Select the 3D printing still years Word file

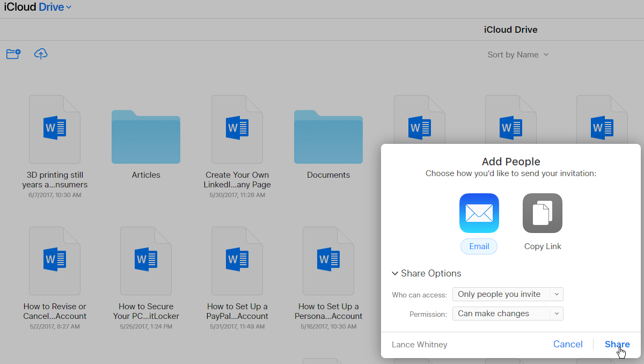[55, 129]
